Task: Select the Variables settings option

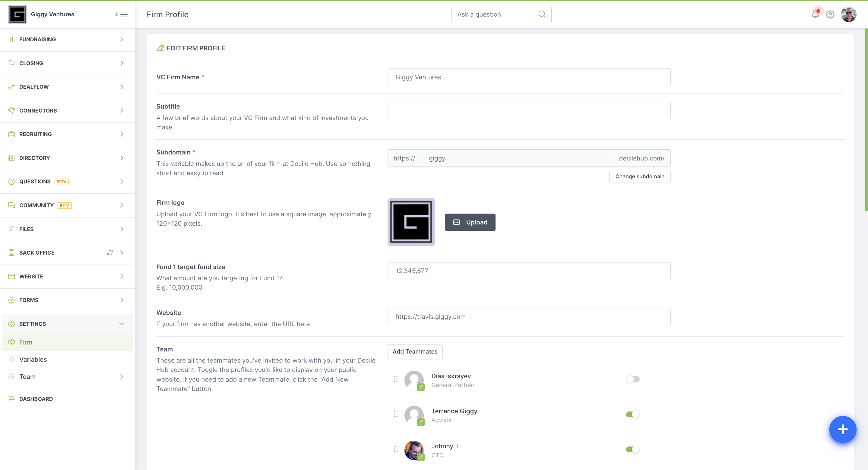Action: (x=33, y=359)
